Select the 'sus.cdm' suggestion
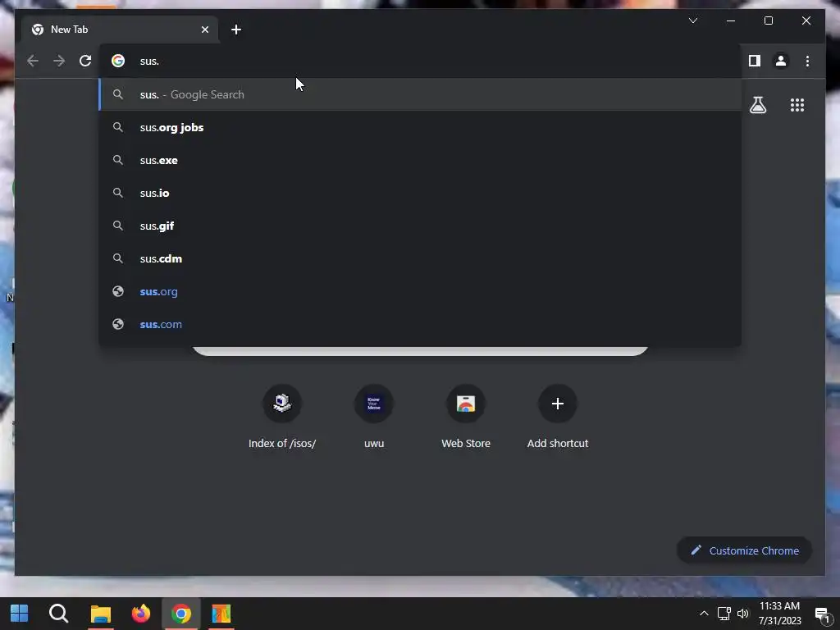The width and height of the screenshot is (840, 630). click(420, 258)
